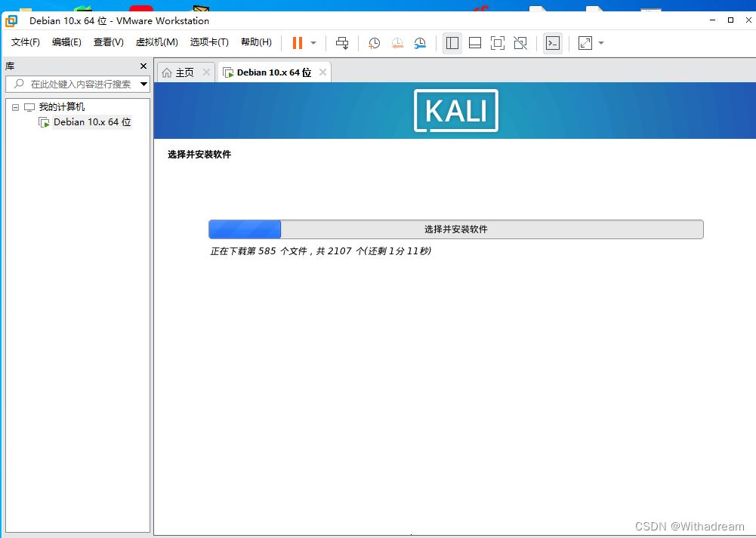
Task: Toggle the library sidebar view
Action: [452, 43]
